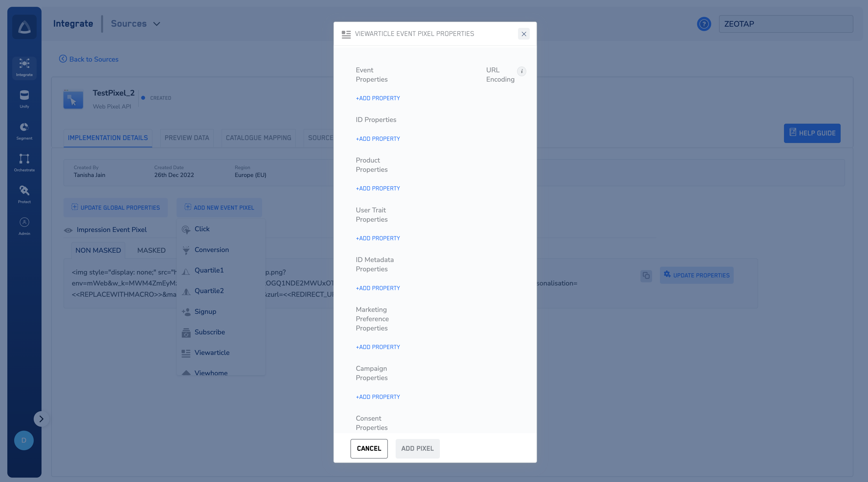868x482 pixels.
Task: Click Cancel in the pixel dialog
Action: tap(369, 448)
